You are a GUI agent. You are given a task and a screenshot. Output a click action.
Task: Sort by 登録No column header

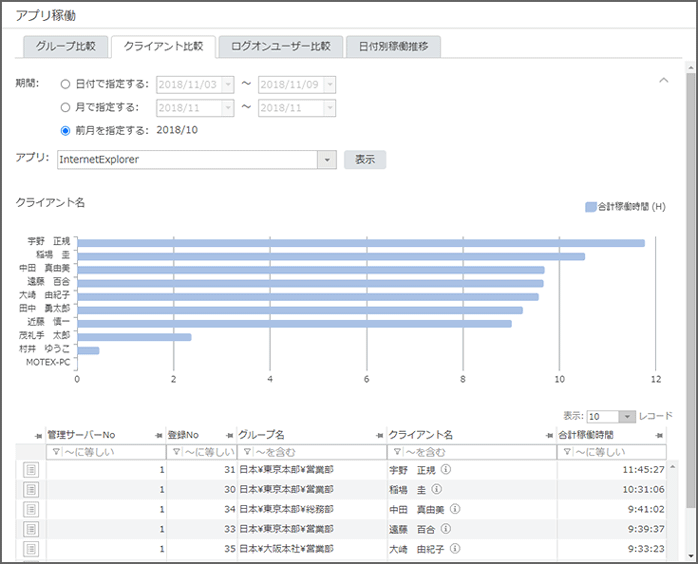[x=183, y=435]
